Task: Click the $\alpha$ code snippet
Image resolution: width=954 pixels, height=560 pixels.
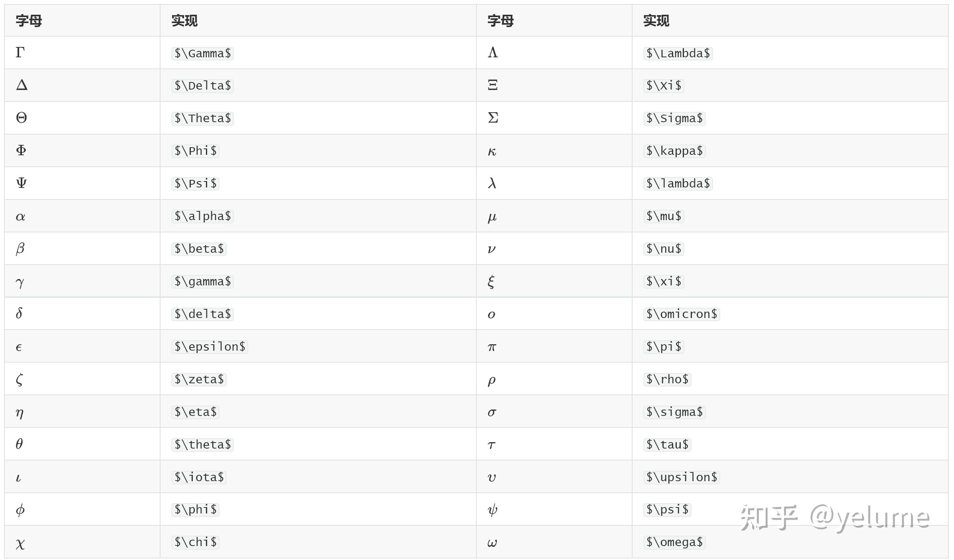Action: pyautogui.click(x=202, y=216)
